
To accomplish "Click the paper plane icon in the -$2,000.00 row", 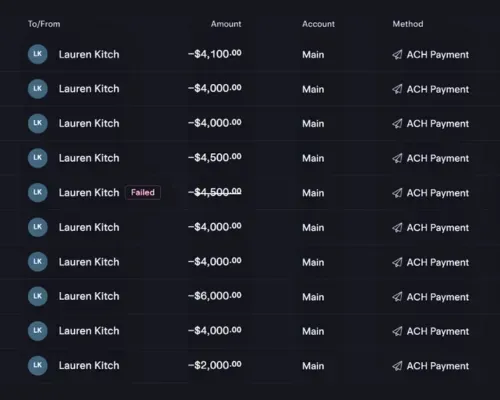I will pos(397,366).
